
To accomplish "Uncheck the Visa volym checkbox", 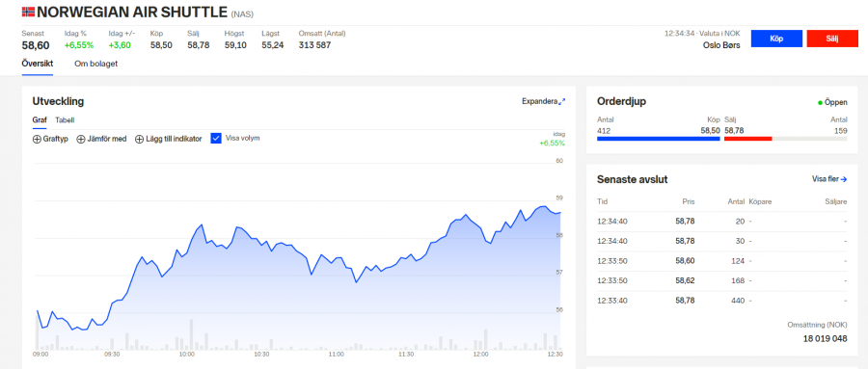I will click(216, 139).
